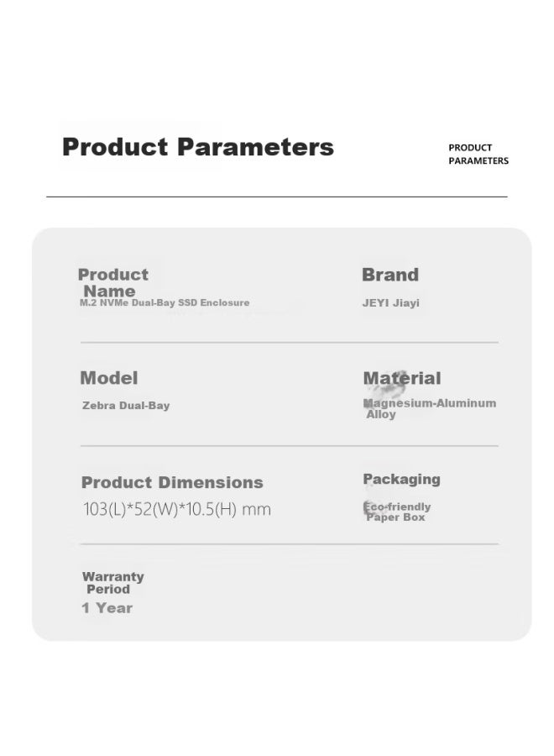
Task: Click the JEYI Jiayi brand value
Action: click(390, 302)
